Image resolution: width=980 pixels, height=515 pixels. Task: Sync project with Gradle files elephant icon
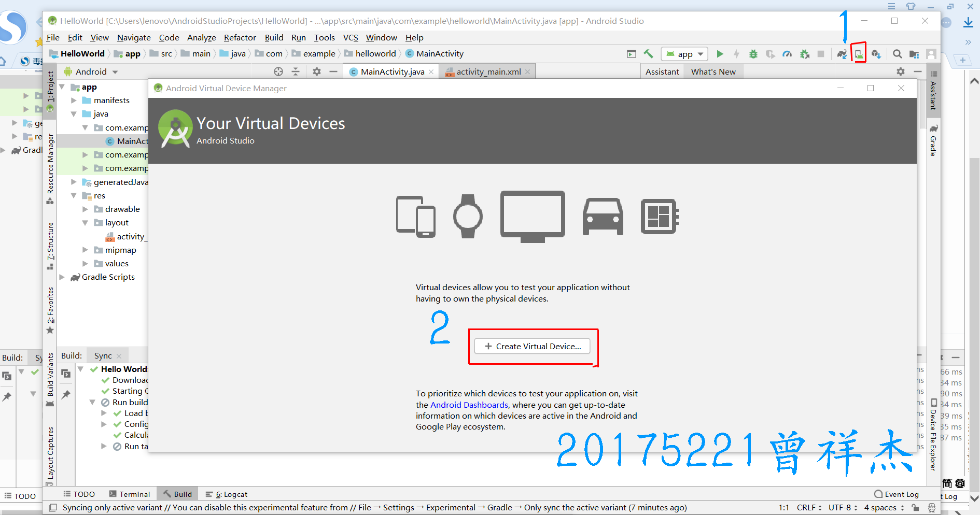click(842, 54)
